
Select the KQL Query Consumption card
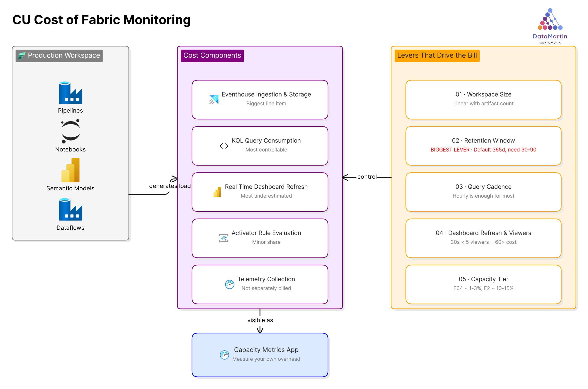click(260, 146)
